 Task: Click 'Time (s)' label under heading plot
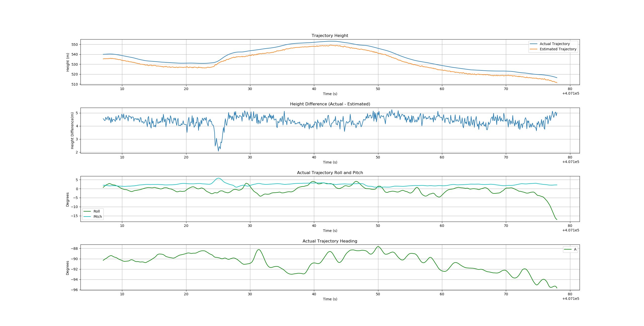[330, 299]
